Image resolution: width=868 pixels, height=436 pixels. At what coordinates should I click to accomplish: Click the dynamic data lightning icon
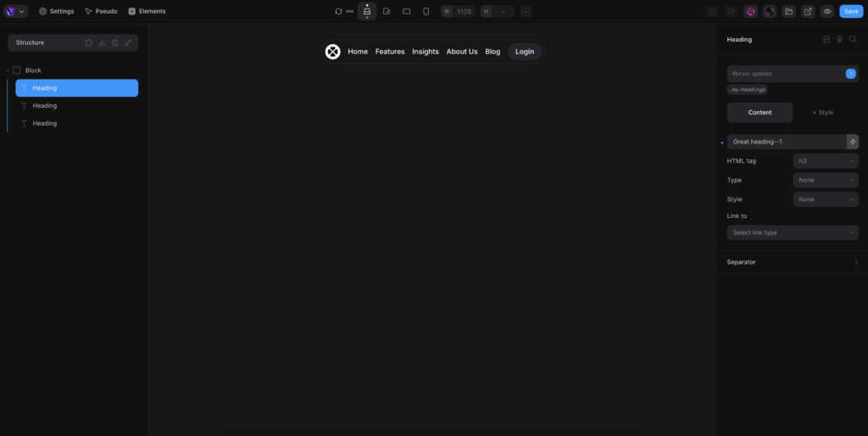[x=853, y=142]
